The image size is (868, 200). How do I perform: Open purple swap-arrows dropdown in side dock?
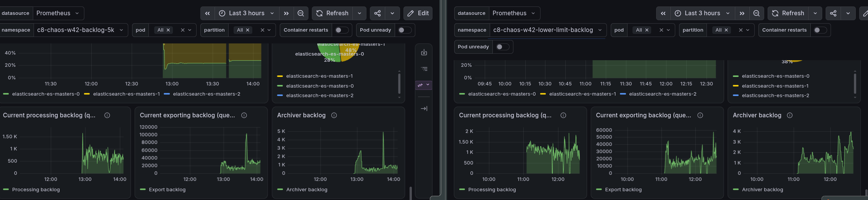point(424,85)
